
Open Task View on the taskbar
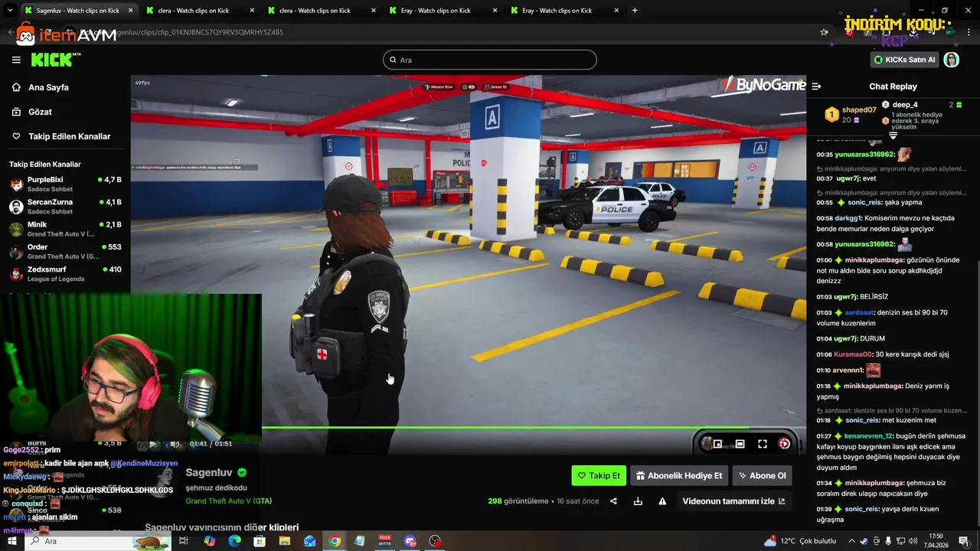pyautogui.click(x=184, y=541)
